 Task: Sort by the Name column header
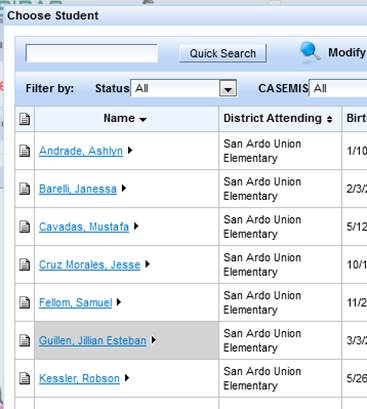125,118
